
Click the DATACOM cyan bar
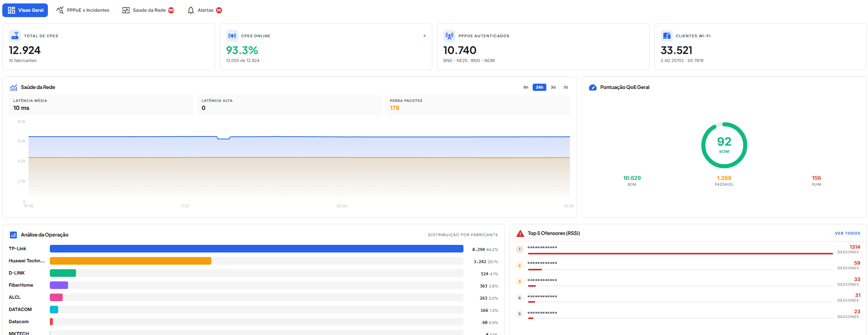click(x=54, y=310)
